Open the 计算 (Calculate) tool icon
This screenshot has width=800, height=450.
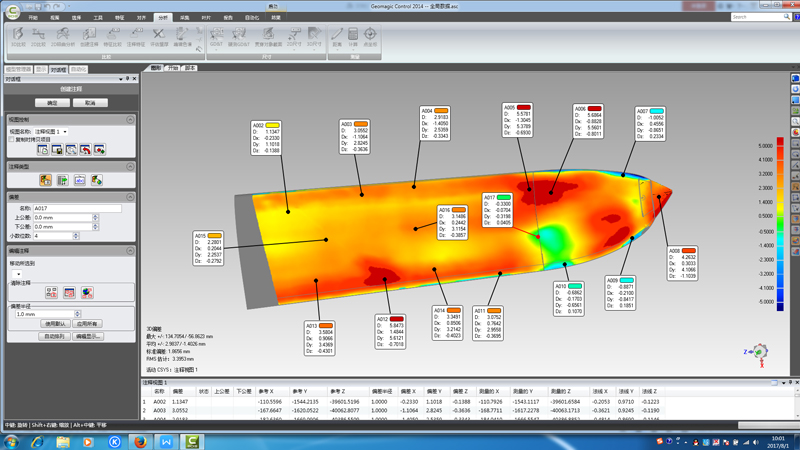(x=353, y=36)
